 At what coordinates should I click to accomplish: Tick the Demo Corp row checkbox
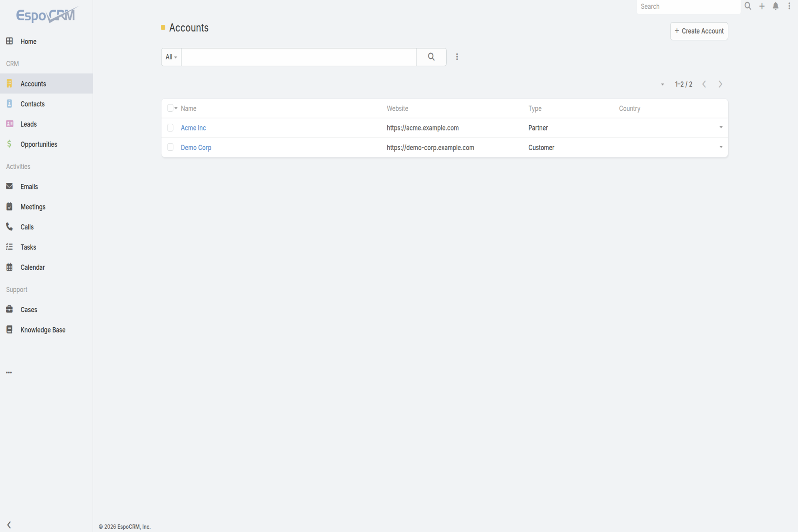(170, 147)
